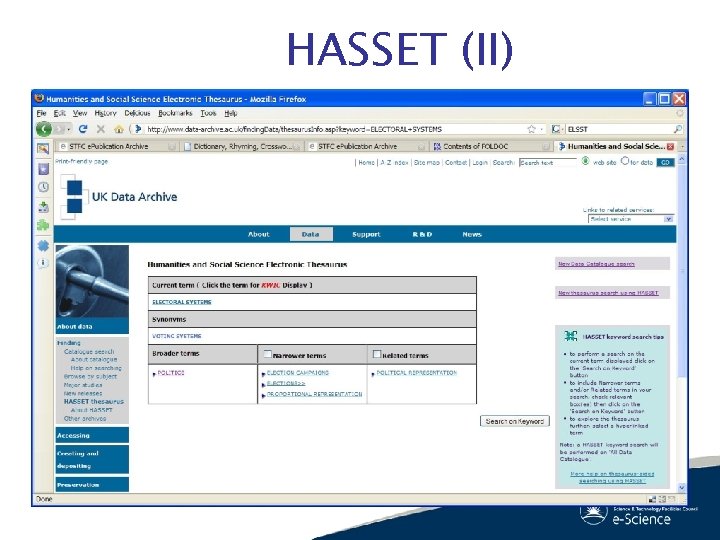Check the Narrower terms checkbox

click(x=267, y=354)
